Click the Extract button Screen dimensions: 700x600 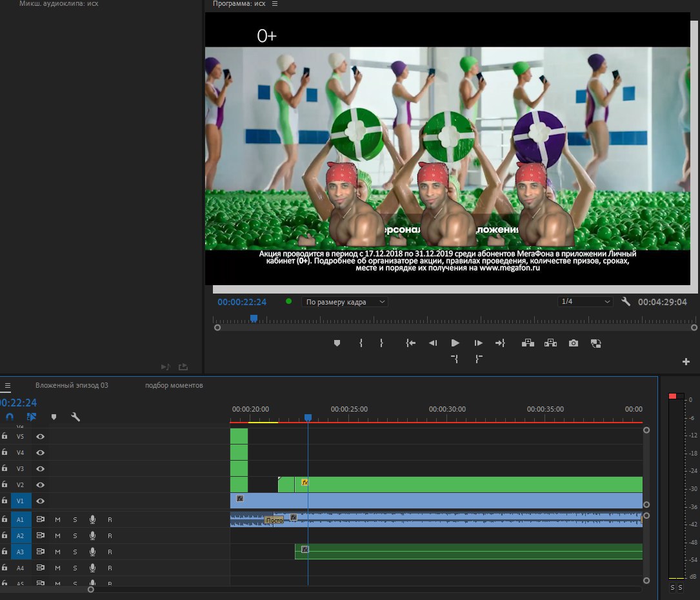(550, 343)
